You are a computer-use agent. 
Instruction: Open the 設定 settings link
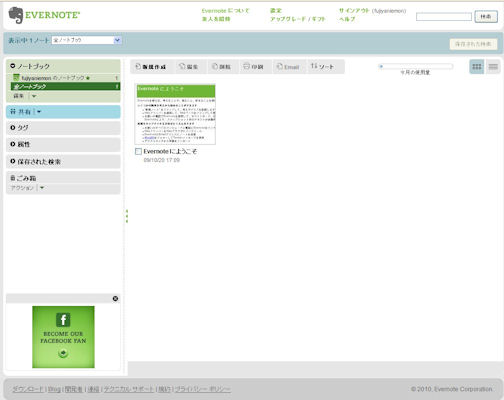276,11
